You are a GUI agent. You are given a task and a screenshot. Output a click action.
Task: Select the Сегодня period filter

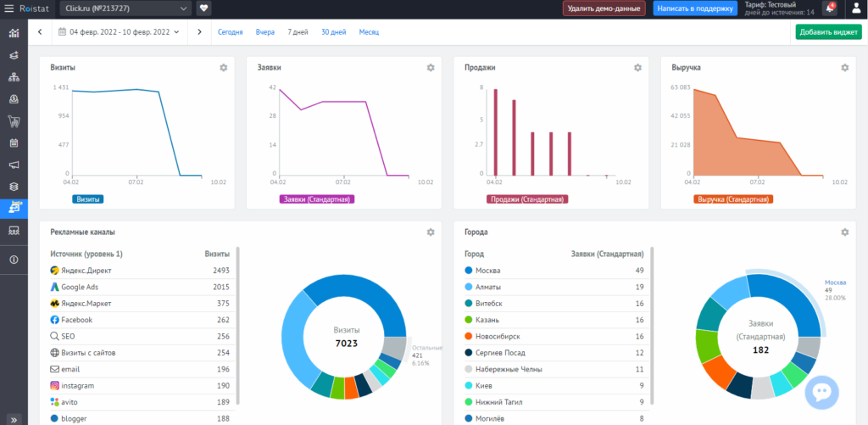click(x=230, y=32)
